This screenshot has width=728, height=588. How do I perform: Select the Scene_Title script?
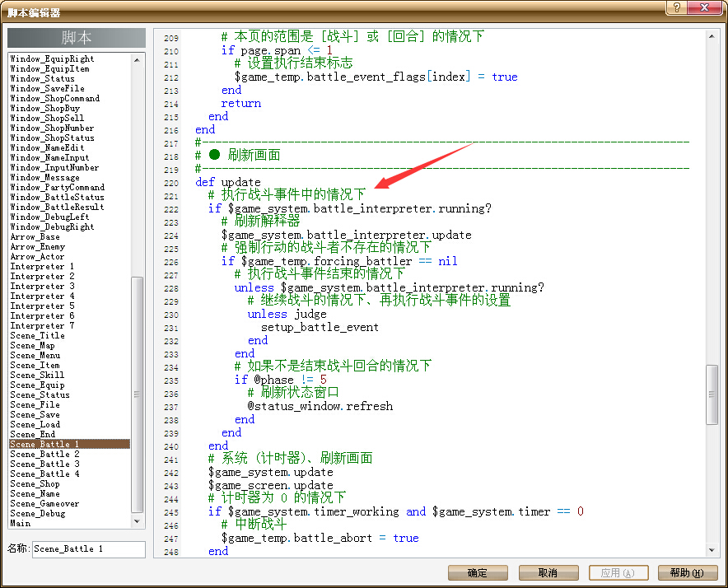pyautogui.click(x=38, y=335)
